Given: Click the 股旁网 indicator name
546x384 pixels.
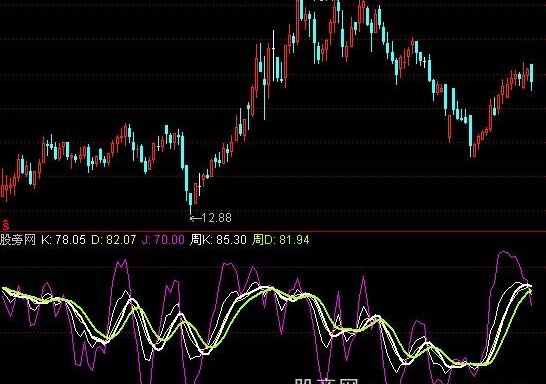Looking at the screenshot, I should tap(17, 240).
